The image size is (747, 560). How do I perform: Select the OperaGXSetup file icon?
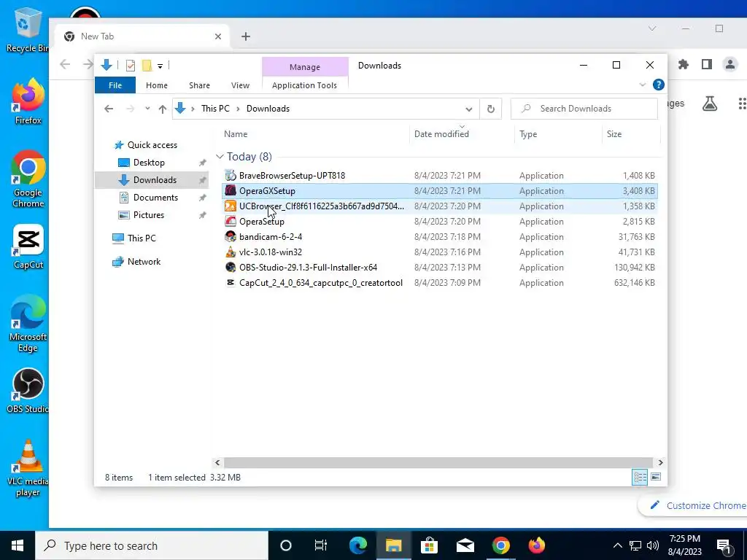(x=230, y=190)
